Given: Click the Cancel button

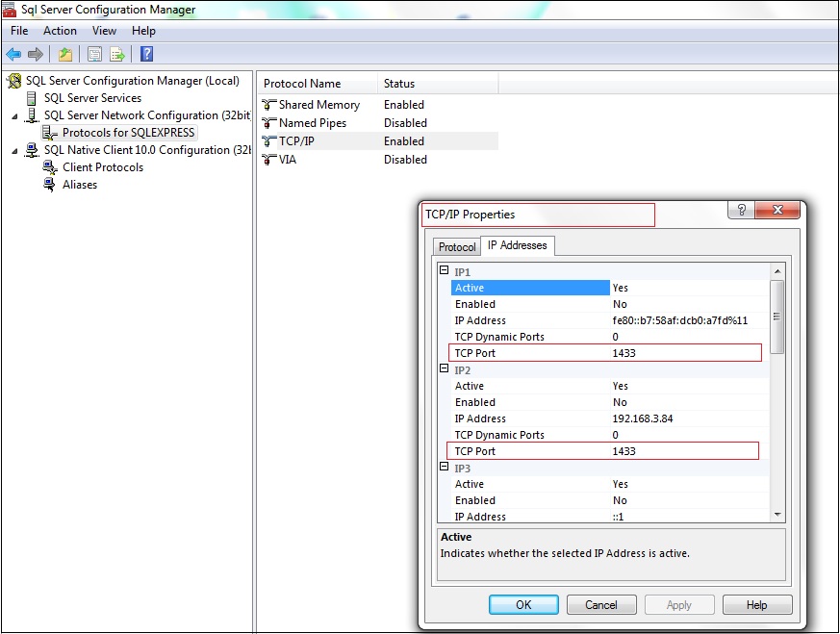Looking at the screenshot, I should tap(601, 604).
